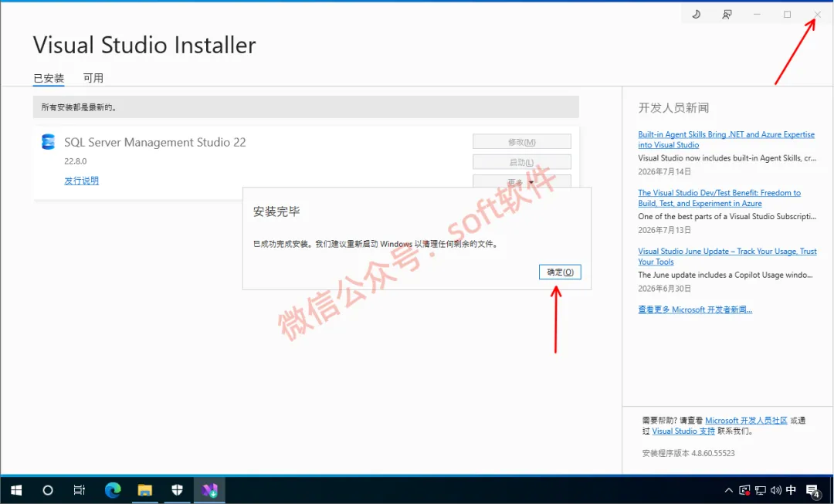Screen dimensions: 834x504
Task: Open Windows Start menu
Action: tap(16, 490)
